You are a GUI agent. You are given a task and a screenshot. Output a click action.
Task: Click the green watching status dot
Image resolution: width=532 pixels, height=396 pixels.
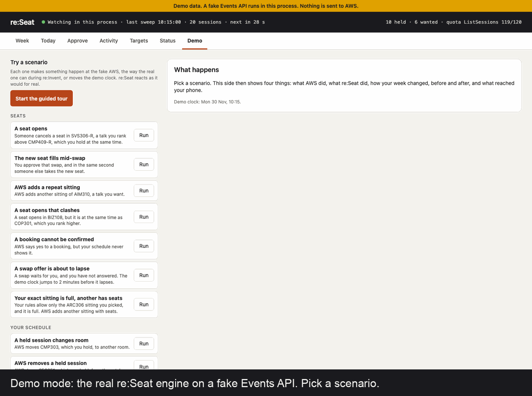pos(43,22)
